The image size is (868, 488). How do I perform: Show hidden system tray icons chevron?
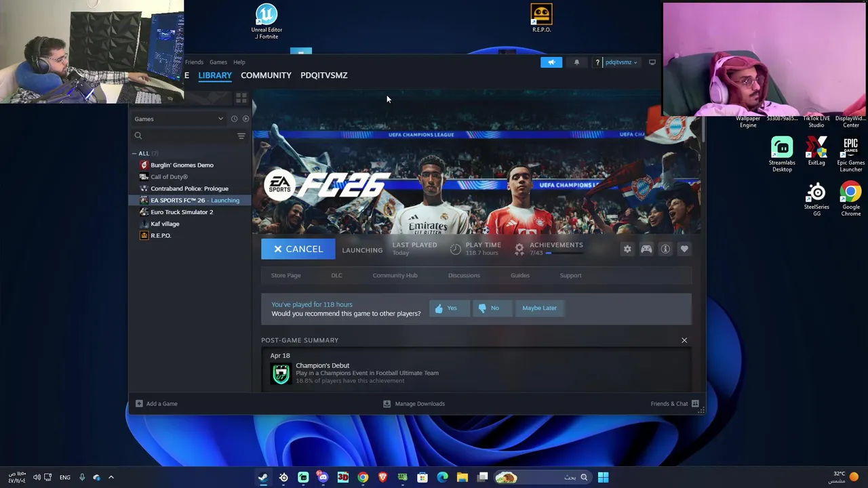[x=111, y=477]
